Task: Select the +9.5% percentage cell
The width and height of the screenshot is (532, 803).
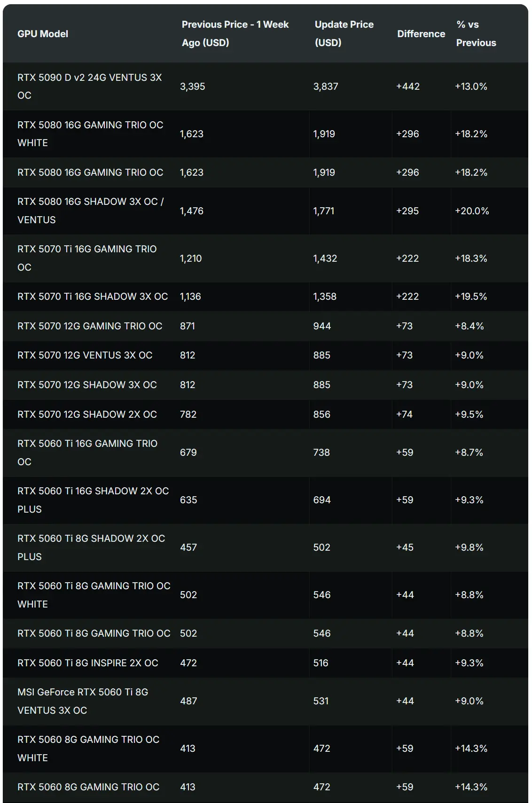Action: pos(469,414)
